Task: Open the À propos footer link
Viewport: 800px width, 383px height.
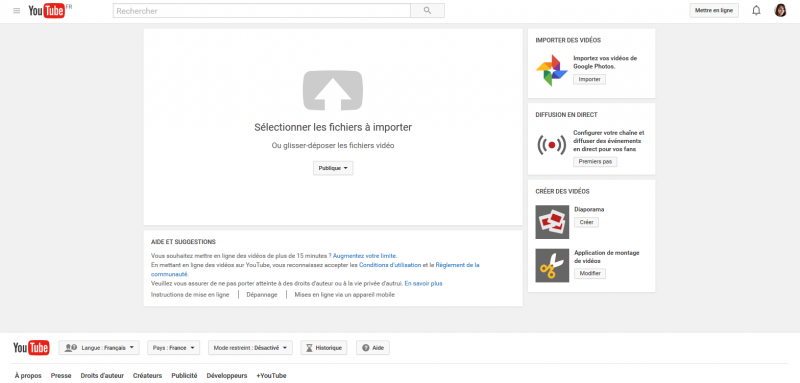Action: point(28,376)
